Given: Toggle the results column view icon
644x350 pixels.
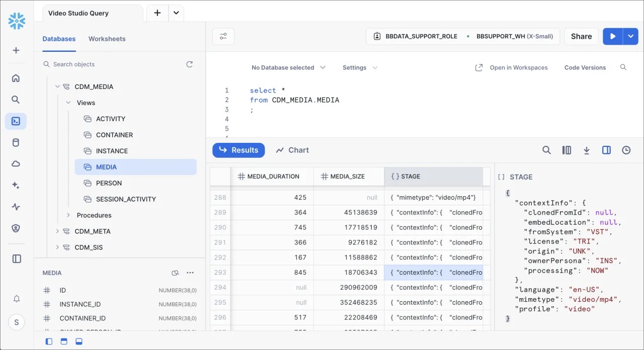Looking at the screenshot, I should (567, 150).
